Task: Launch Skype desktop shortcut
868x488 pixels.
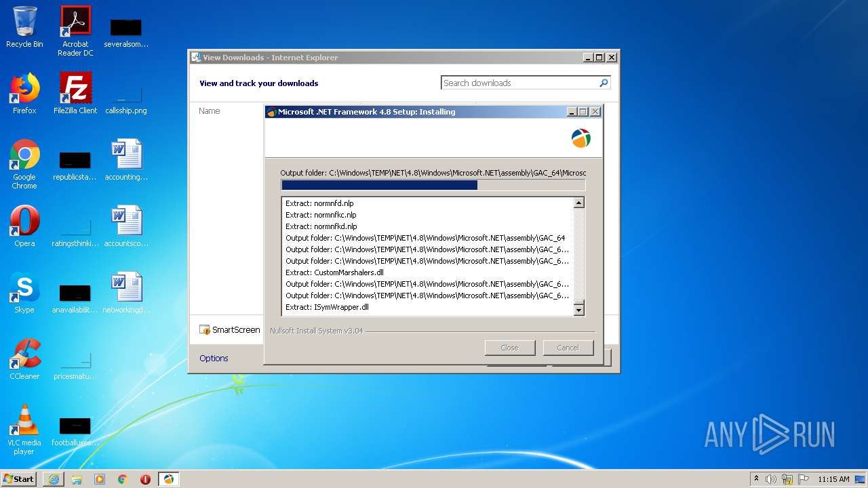Action: click(x=24, y=293)
